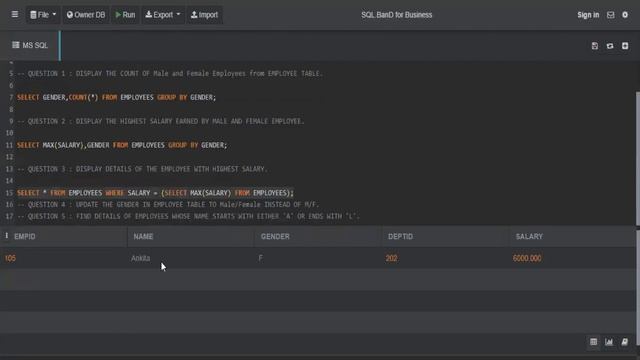
Task: Click the refresh icon in editor toolbar
Action: 610,46
